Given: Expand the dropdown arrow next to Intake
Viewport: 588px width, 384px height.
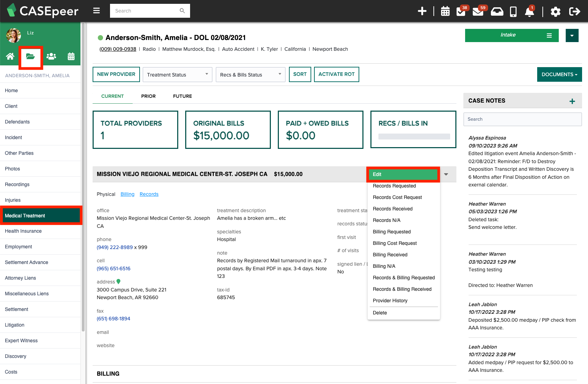Looking at the screenshot, I should (x=572, y=35).
